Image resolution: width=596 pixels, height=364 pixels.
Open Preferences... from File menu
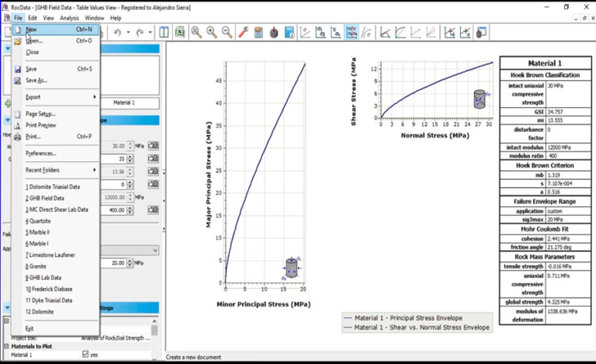coord(56,153)
